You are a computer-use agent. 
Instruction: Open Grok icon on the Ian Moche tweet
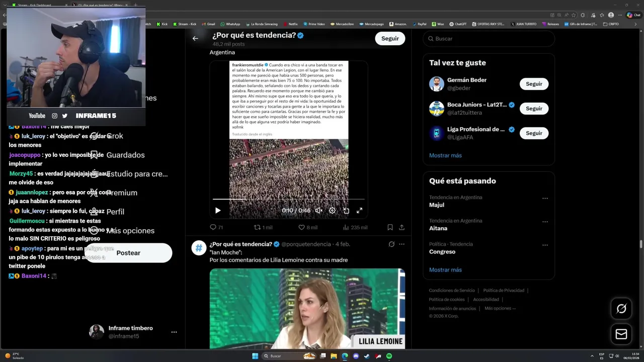pos(391,244)
